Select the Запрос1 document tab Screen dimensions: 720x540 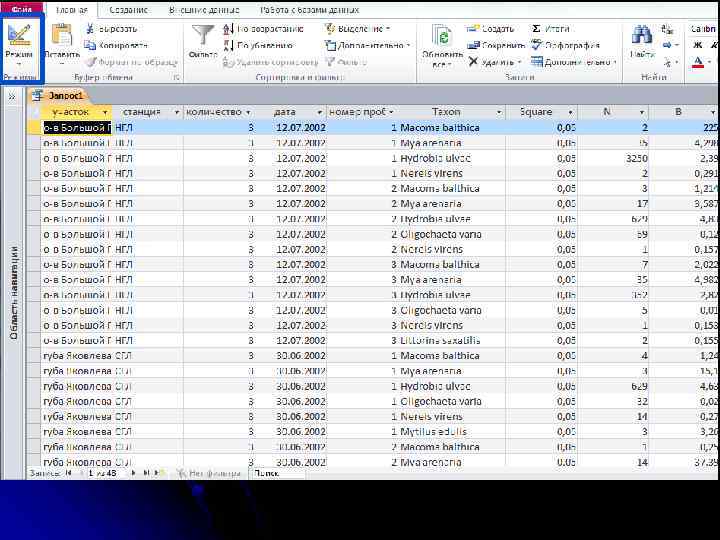pyautogui.click(x=60, y=96)
